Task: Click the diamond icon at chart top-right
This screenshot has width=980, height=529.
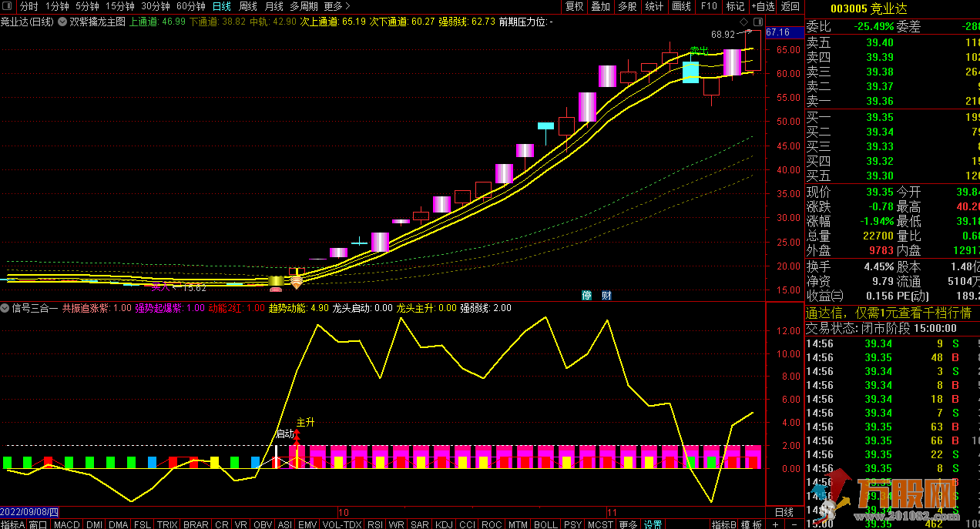Action: pyautogui.click(x=743, y=22)
